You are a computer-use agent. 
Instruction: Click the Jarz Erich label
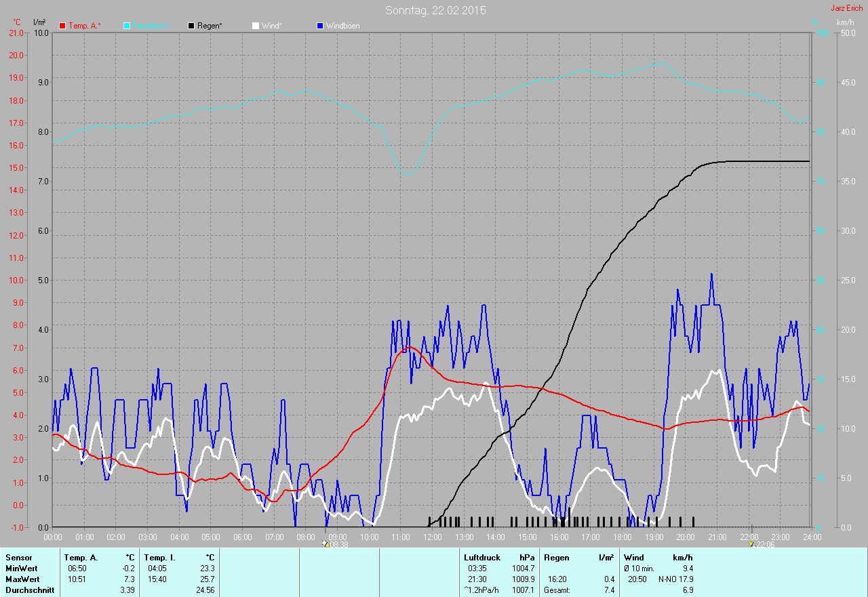click(x=846, y=8)
